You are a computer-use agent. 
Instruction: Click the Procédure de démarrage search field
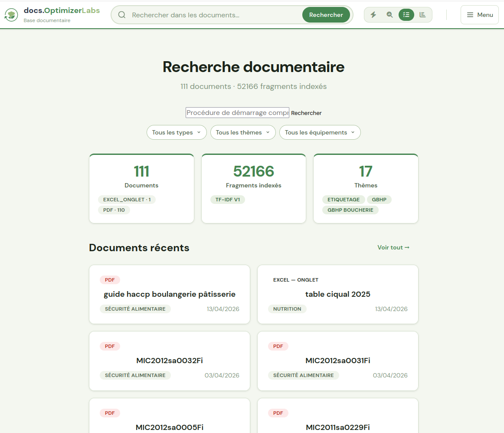click(237, 112)
